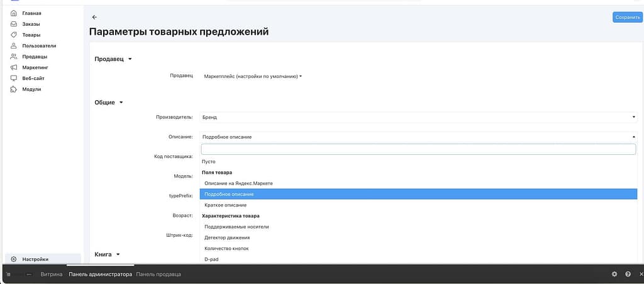
Task: Select the Количество кнопок option
Action: point(418,249)
